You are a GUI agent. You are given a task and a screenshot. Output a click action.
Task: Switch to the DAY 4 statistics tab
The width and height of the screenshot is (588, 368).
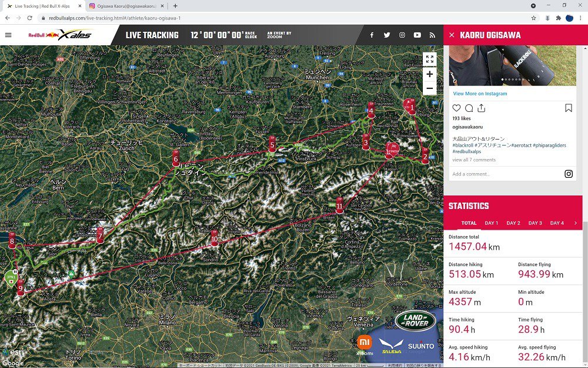coord(557,223)
